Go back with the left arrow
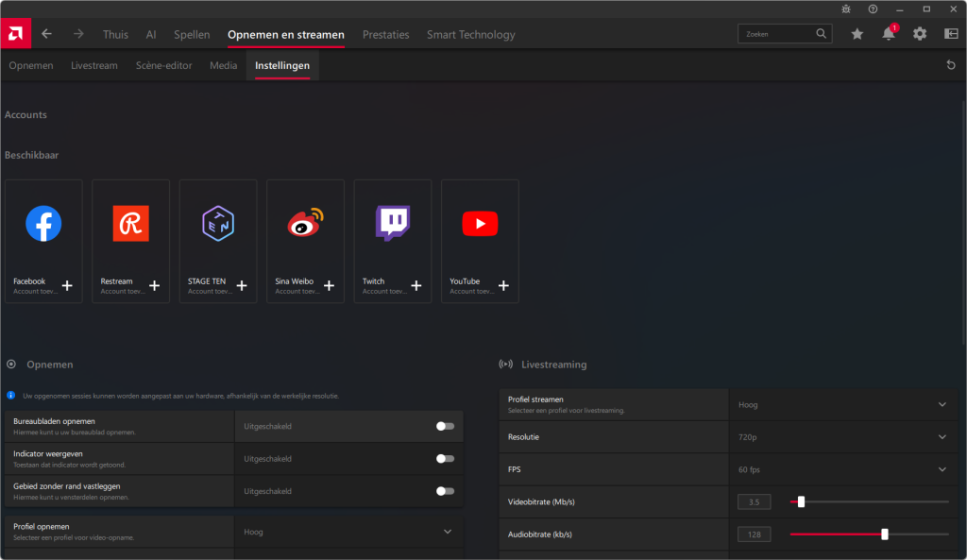Image resolution: width=967 pixels, height=560 pixels. tap(47, 34)
